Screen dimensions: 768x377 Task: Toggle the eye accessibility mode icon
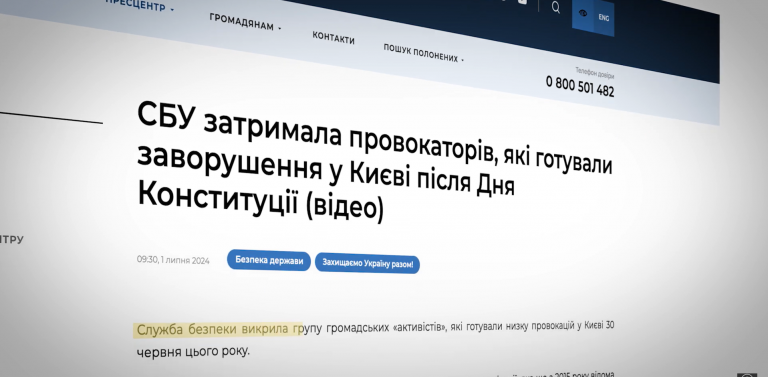pos(583,13)
